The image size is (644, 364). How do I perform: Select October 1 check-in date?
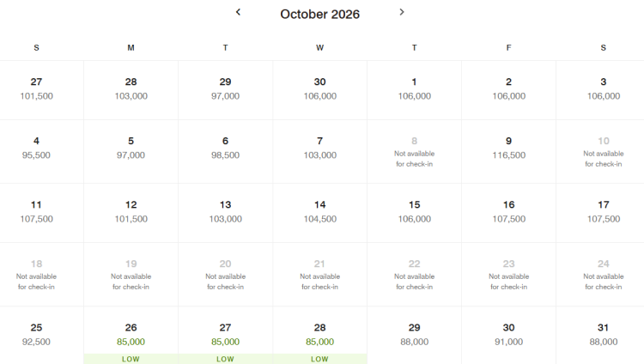click(x=414, y=88)
